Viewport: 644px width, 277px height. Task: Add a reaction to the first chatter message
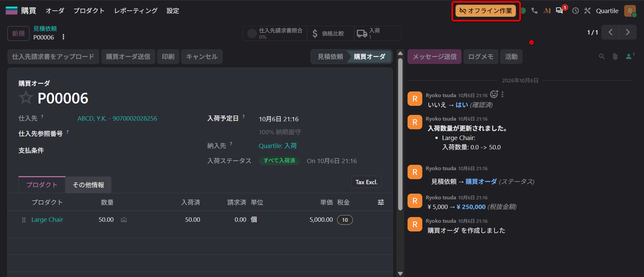(x=494, y=94)
